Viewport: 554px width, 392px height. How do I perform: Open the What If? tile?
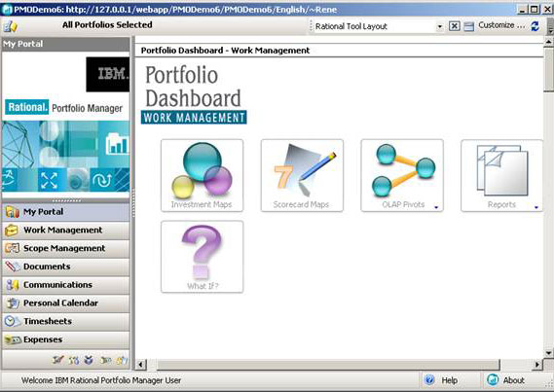click(x=202, y=257)
